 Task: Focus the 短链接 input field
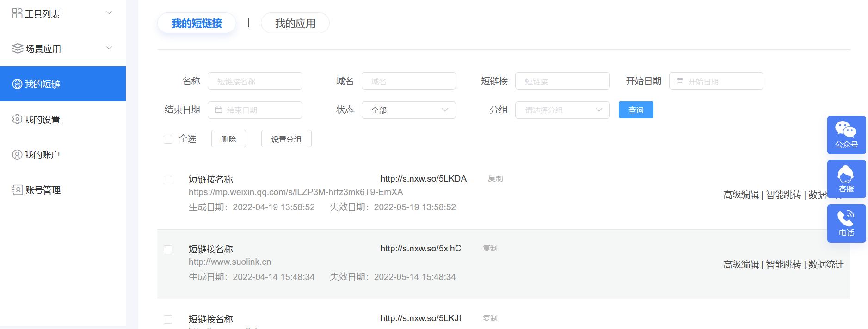tap(562, 81)
